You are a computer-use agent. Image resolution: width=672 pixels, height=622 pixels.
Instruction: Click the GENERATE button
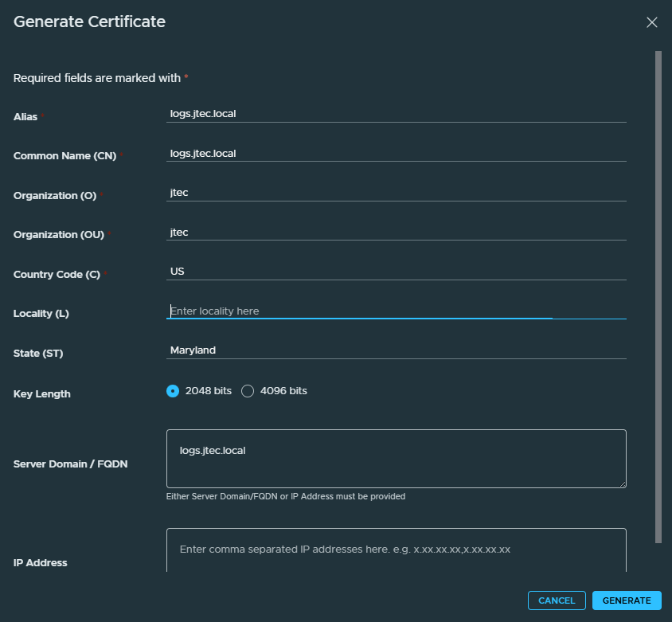click(627, 600)
